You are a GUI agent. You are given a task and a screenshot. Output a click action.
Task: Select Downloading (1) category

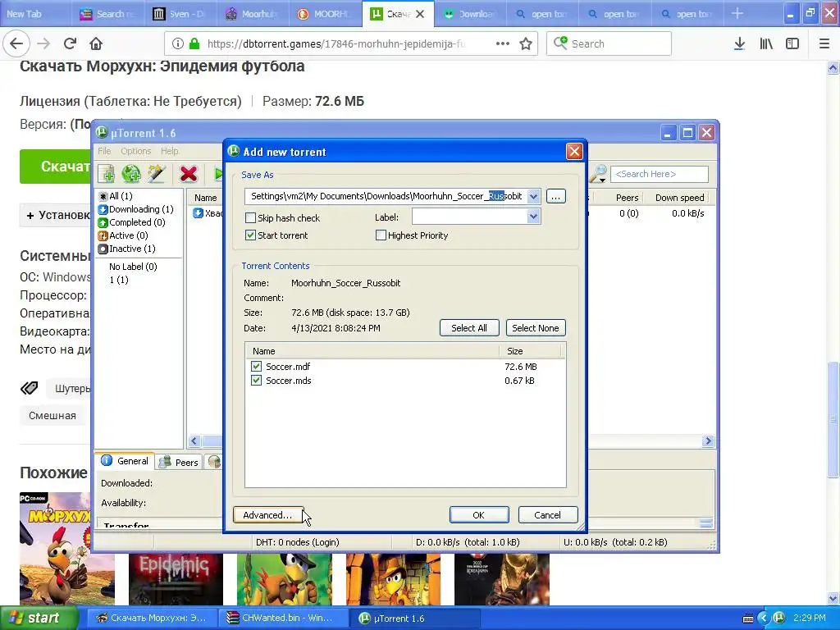click(x=136, y=209)
